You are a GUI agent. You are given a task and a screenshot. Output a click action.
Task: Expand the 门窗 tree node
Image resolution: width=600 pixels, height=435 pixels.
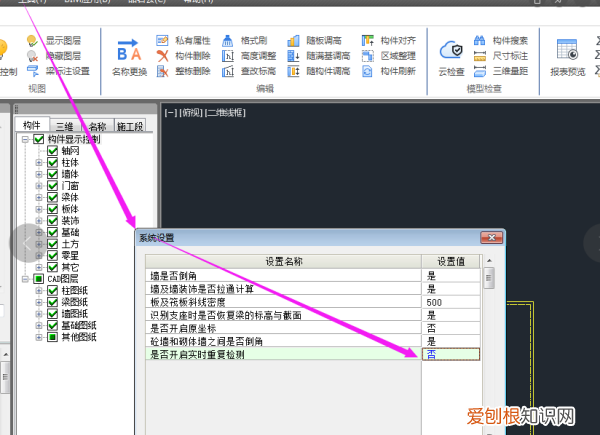(x=39, y=186)
